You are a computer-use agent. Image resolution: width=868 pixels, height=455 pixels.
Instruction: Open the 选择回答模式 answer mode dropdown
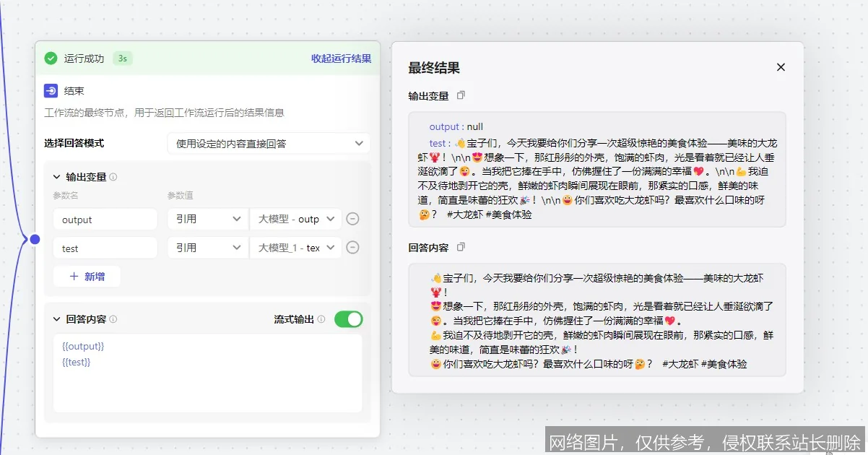(x=268, y=143)
